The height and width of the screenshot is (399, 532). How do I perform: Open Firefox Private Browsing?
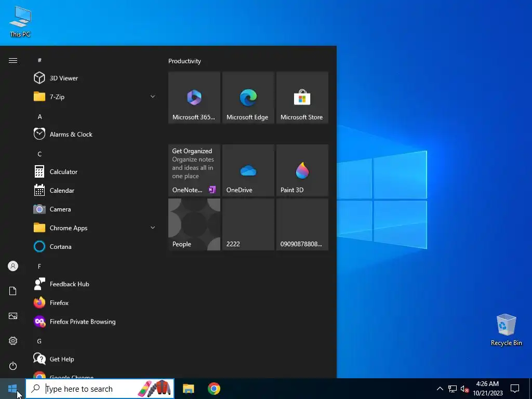tap(95, 321)
